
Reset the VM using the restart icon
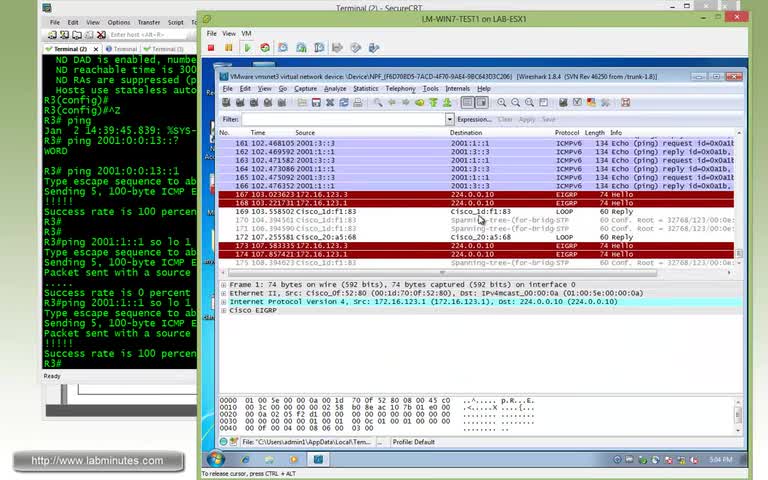click(265, 48)
